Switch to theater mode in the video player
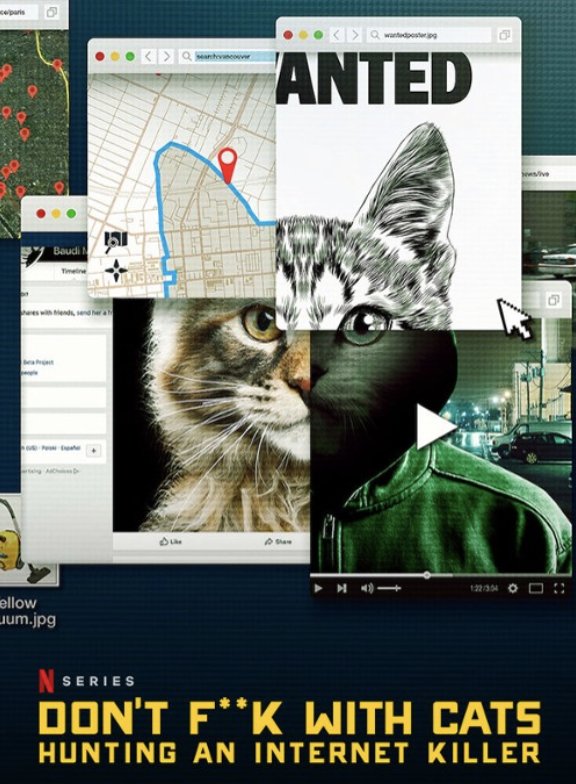The height and width of the screenshot is (784, 576). [536, 588]
